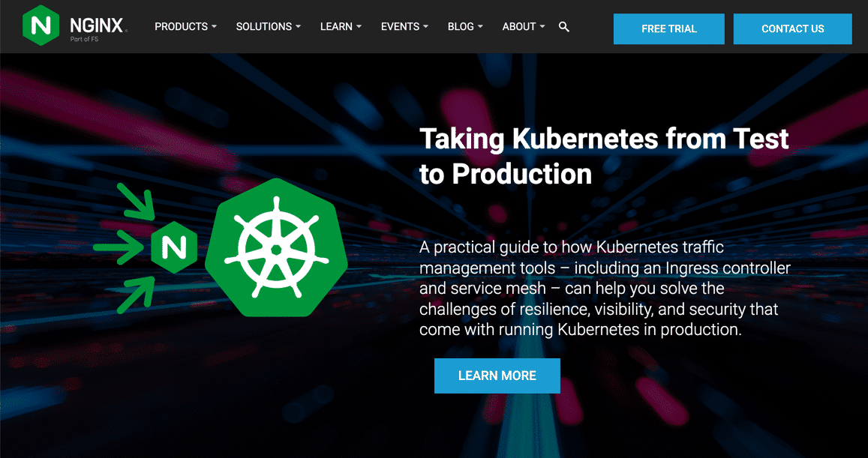This screenshot has height=458, width=868.
Task: Click the NGINX hexagon logo in header
Action: click(41, 25)
